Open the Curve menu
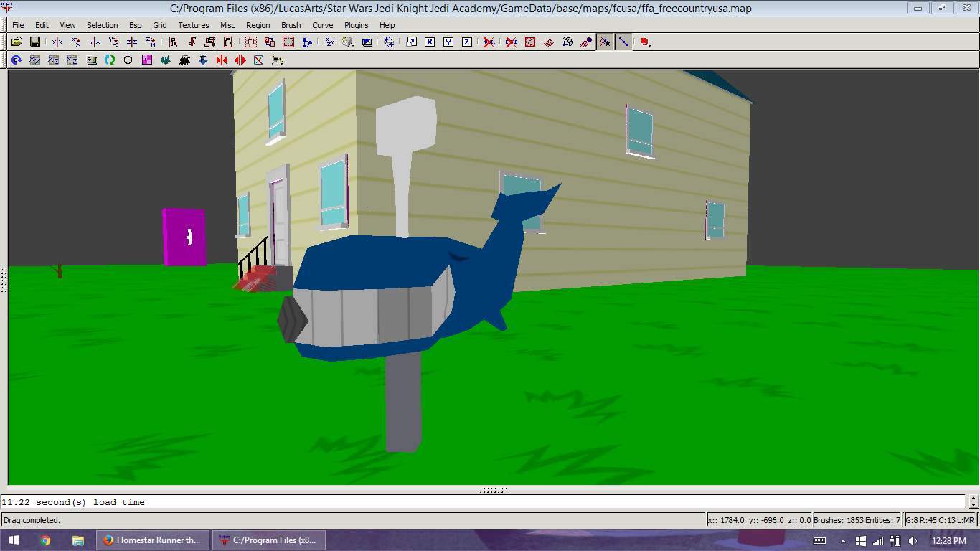Image resolution: width=980 pixels, height=551 pixels. point(323,25)
